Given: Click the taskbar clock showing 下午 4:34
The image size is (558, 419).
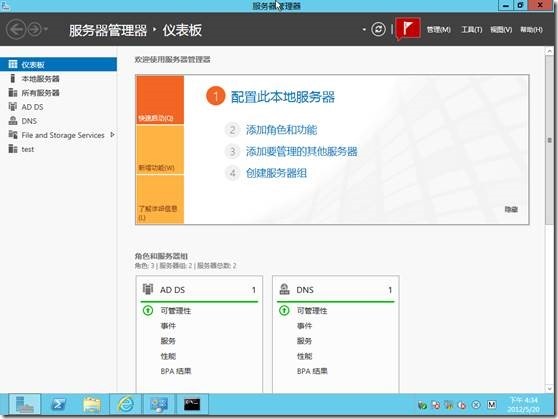Looking at the screenshot, I should (x=523, y=405).
